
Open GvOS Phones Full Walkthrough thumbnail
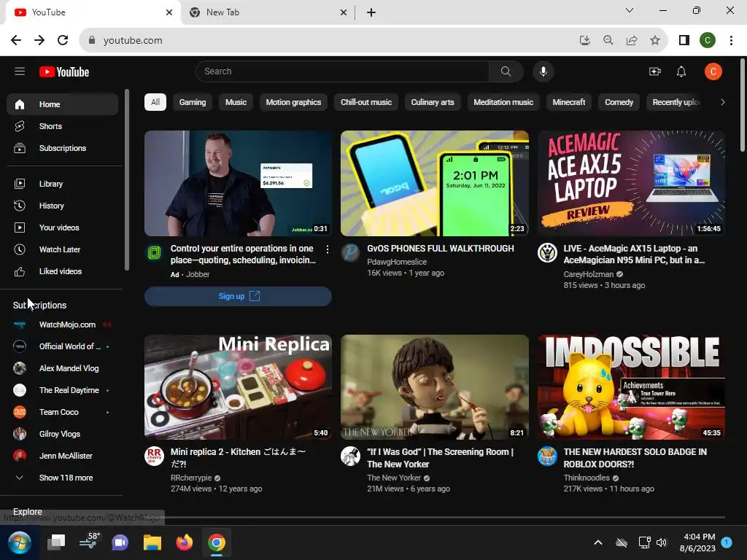[x=435, y=183]
